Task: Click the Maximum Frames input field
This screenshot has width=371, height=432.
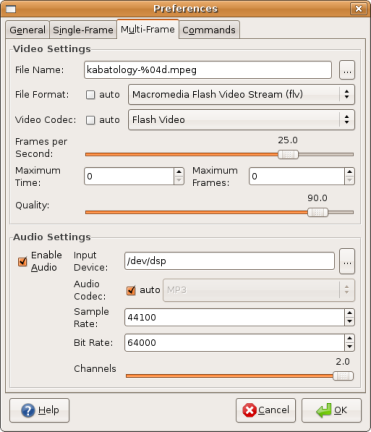Action: [x=297, y=176]
